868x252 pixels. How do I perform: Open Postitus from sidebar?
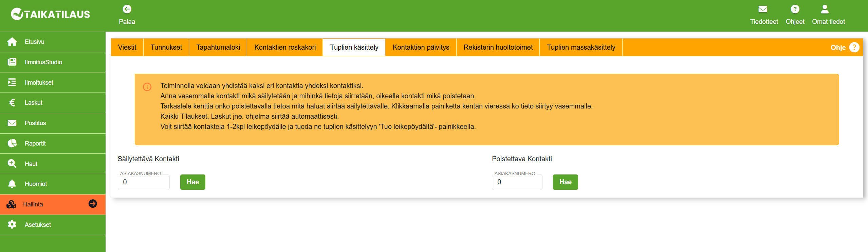[x=53, y=123]
